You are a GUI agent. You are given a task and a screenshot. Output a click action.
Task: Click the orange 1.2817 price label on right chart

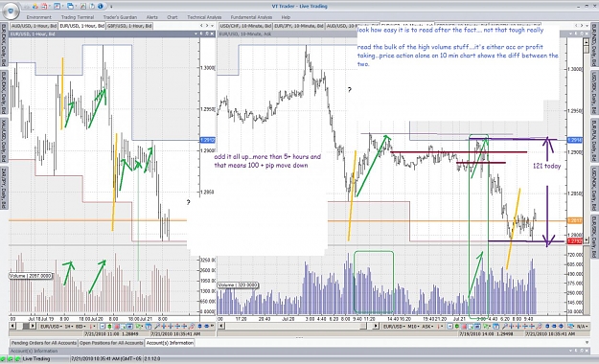click(x=574, y=220)
